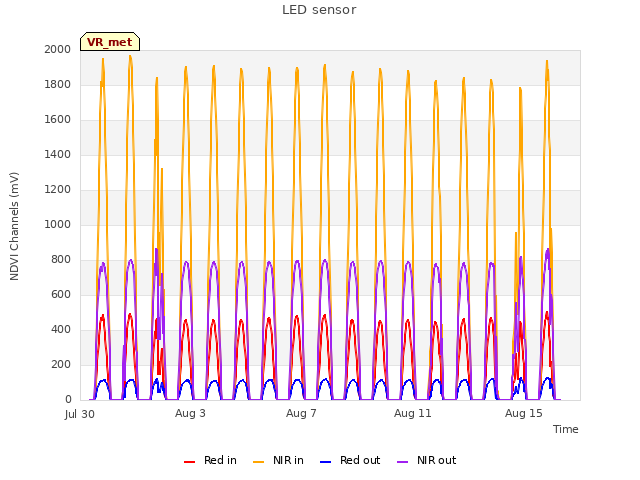Screen dimensions: 640x480
Task: Click the Time axis label
Action: pyautogui.click(x=566, y=429)
